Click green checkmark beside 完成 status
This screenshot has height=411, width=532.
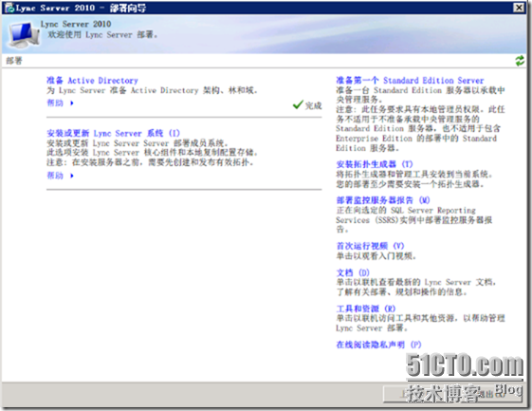click(298, 105)
